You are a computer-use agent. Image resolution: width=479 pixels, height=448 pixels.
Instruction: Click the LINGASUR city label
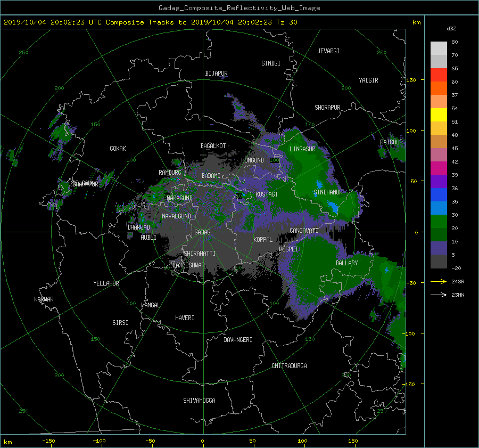pos(302,149)
